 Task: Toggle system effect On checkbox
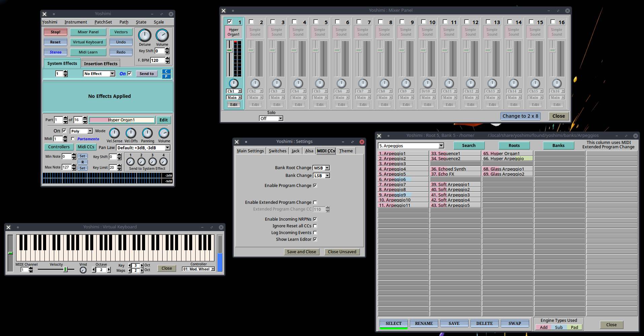point(129,73)
